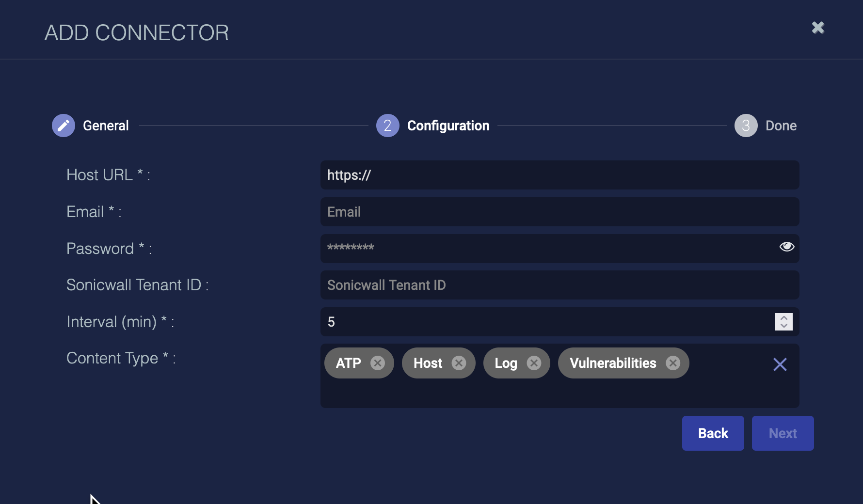Remove the ATP content type tag
This screenshot has width=863, height=504.
378,363
